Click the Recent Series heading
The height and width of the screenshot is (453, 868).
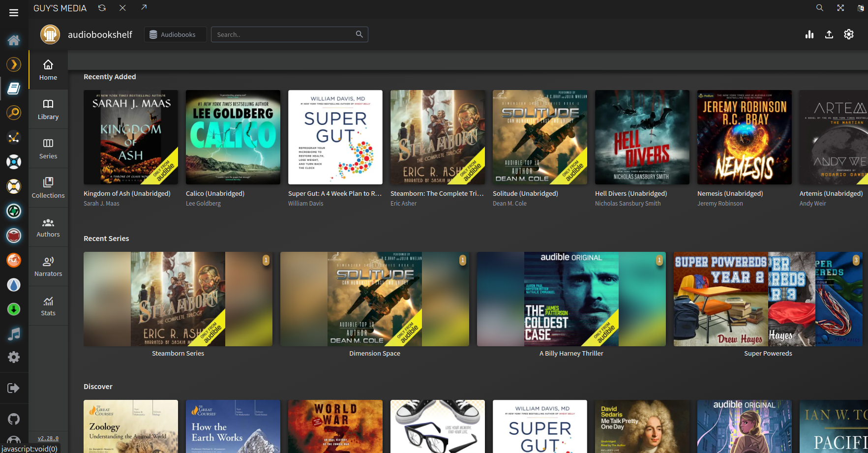click(106, 239)
